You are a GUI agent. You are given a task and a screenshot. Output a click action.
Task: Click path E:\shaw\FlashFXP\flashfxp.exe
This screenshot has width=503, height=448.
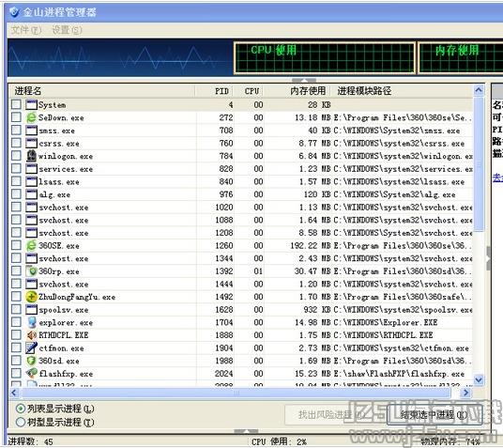pyautogui.click(x=399, y=374)
